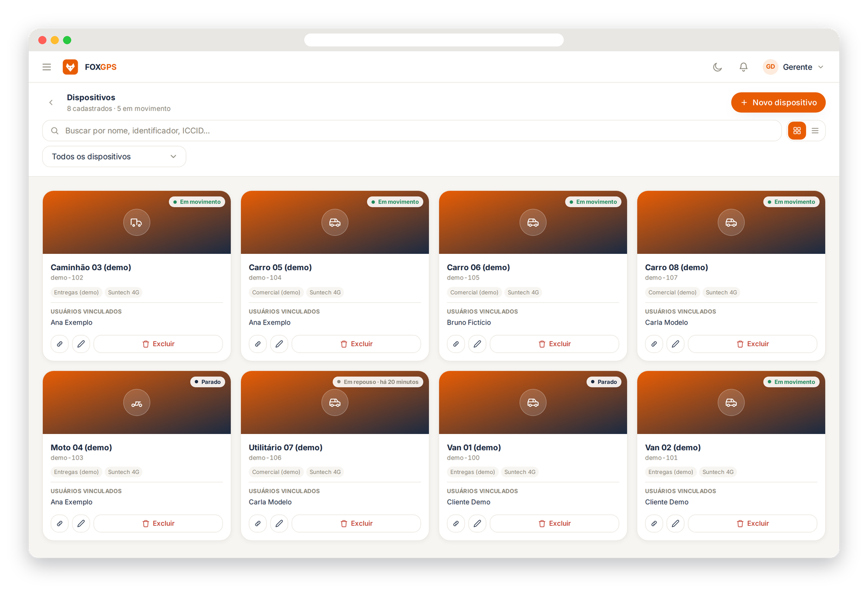Edit Utilitário 07 with pencil icon

279,524
